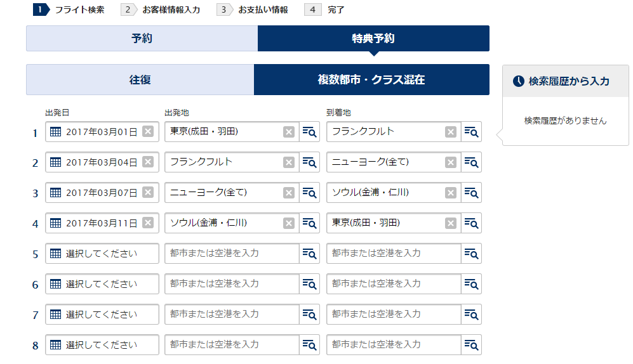Clear row 1 departure 東京(成田・羽田)
The width and height of the screenshot is (633, 364).
point(289,132)
